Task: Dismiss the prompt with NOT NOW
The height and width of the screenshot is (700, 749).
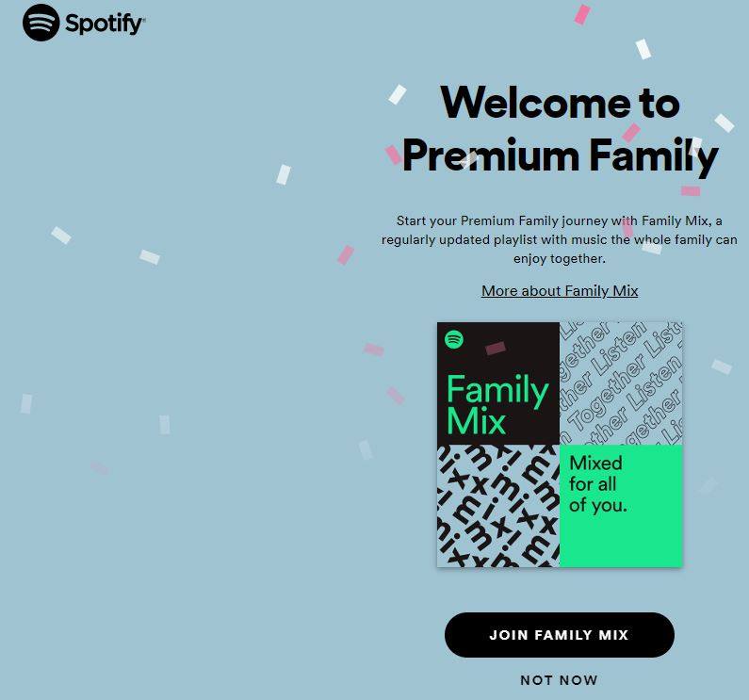Action: tap(559, 680)
